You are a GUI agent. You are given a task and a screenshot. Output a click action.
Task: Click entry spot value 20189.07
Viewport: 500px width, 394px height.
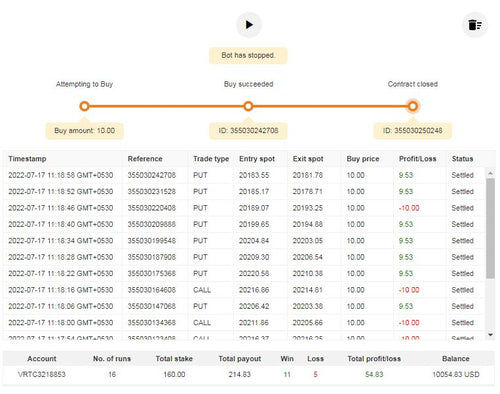[x=254, y=208]
